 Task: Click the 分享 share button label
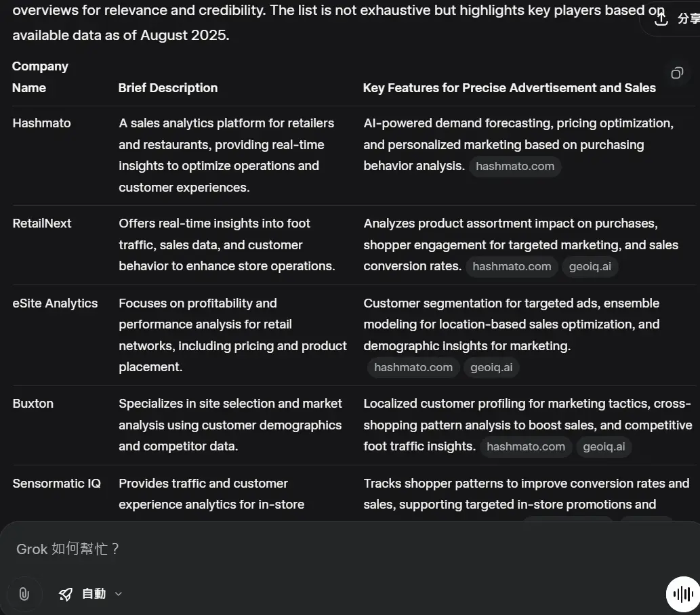point(688,19)
